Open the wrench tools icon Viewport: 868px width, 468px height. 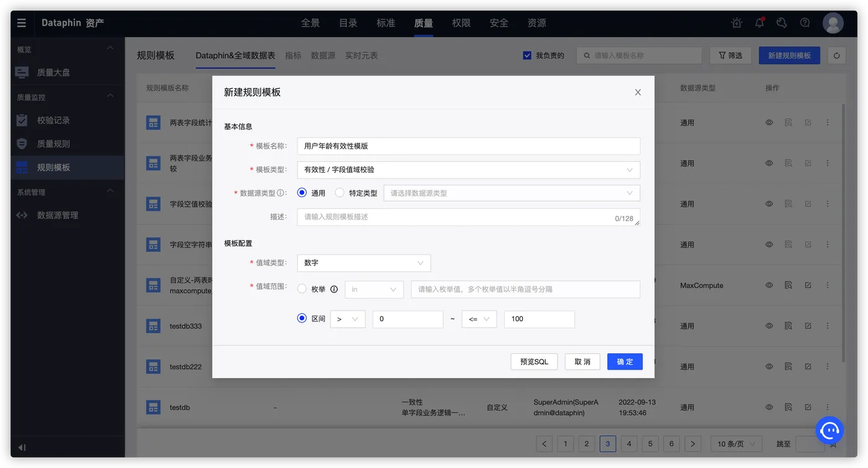(782, 23)
